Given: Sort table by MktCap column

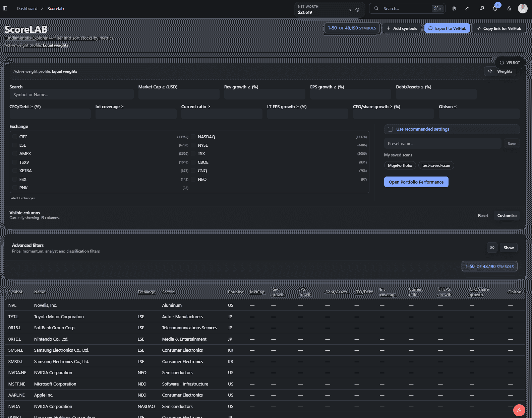Looking at the screenshot, I should click(257, 292).
